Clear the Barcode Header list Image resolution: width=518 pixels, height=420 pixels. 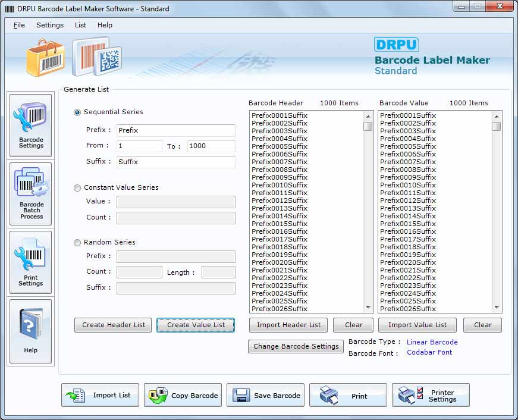[x=353, y=325]
